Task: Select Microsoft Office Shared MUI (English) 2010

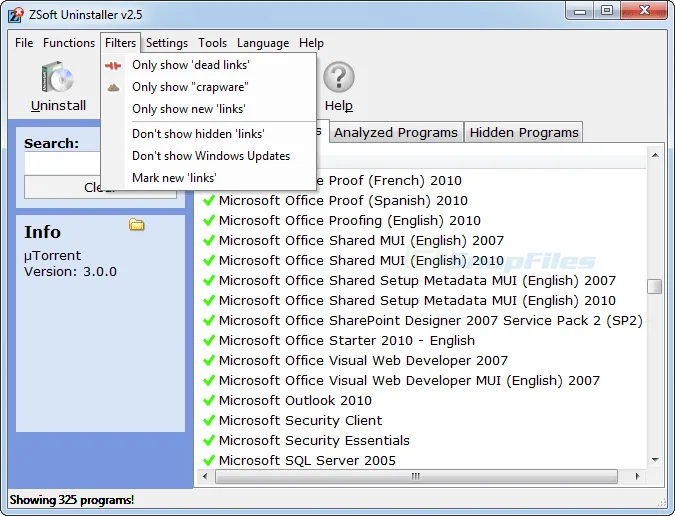Action: coord(361,260)
